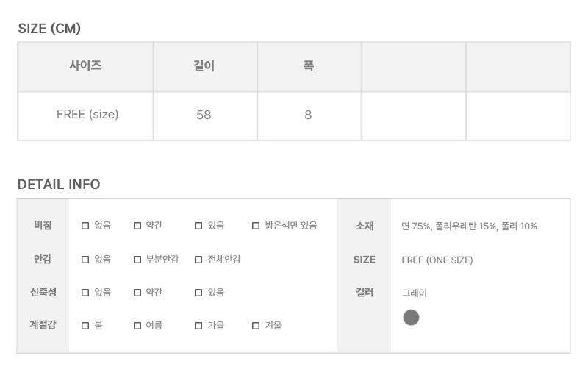Image resolution: width=588 pixels, height=389 pixels.
Task: Check 있음 in the 비침 row
Action: pos(198,226)
